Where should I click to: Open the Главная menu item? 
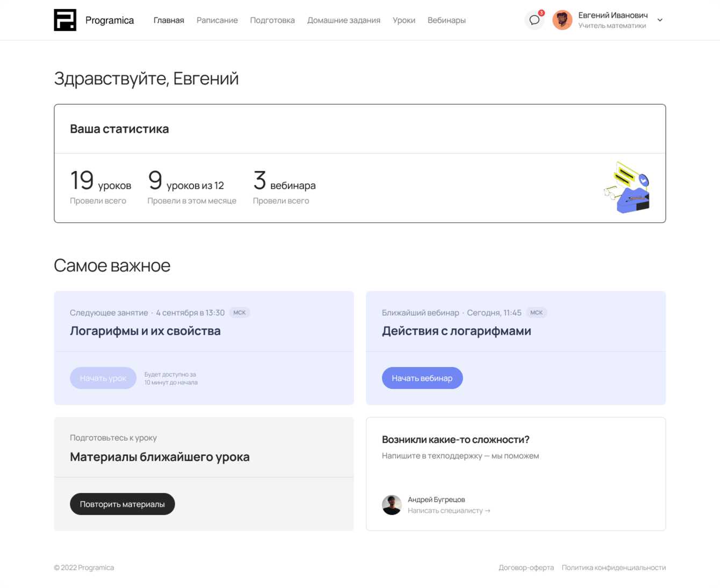169,20
